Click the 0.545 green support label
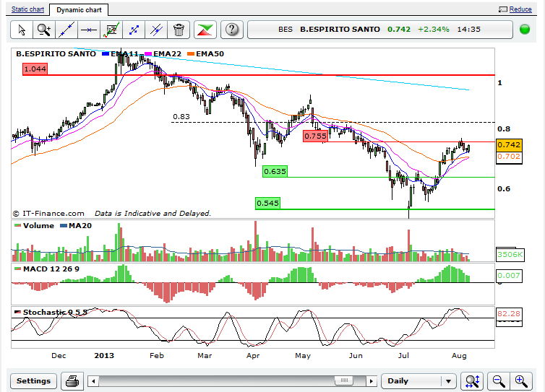 pos(267,203)
